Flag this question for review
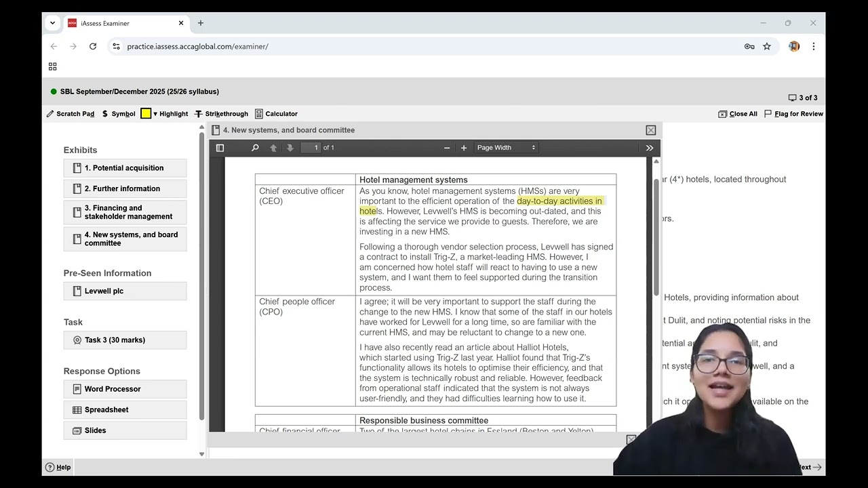Viewport: 868px width, 488px height. tap(793, 114)
